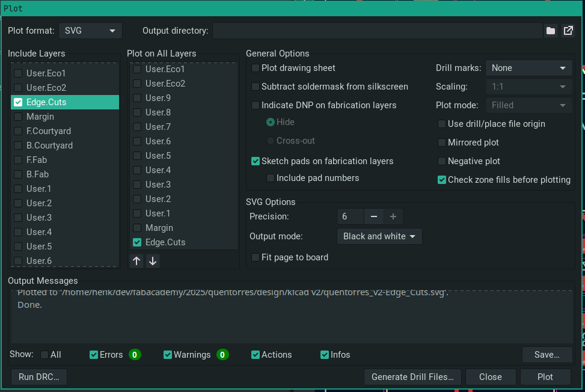
Task: Click into the Output directory field
Action: [x=377, y=31]
